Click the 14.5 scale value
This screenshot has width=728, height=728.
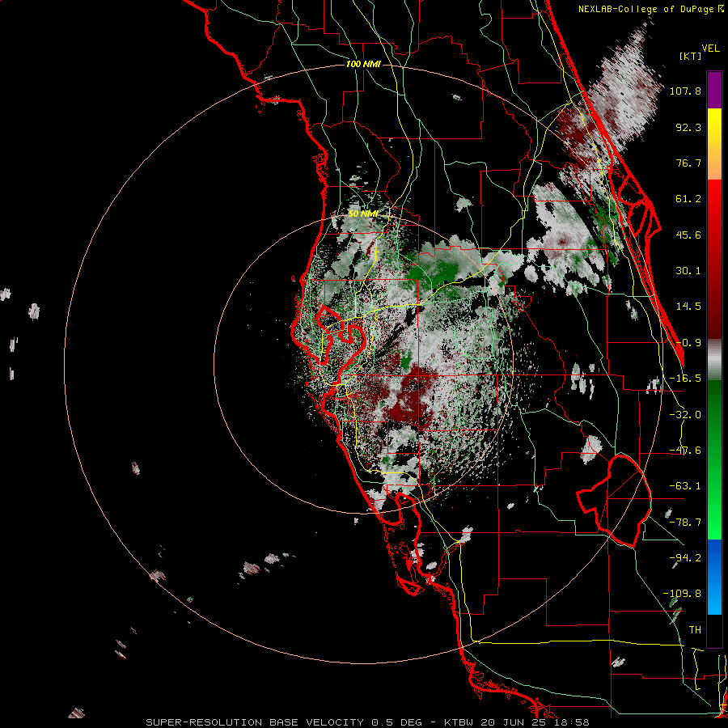(688, 307)
